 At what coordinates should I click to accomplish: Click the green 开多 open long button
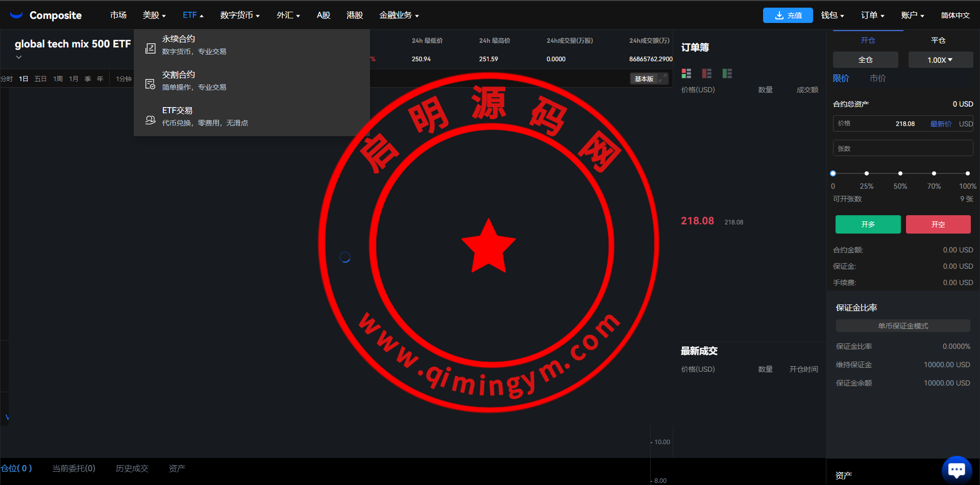[868, 224]
